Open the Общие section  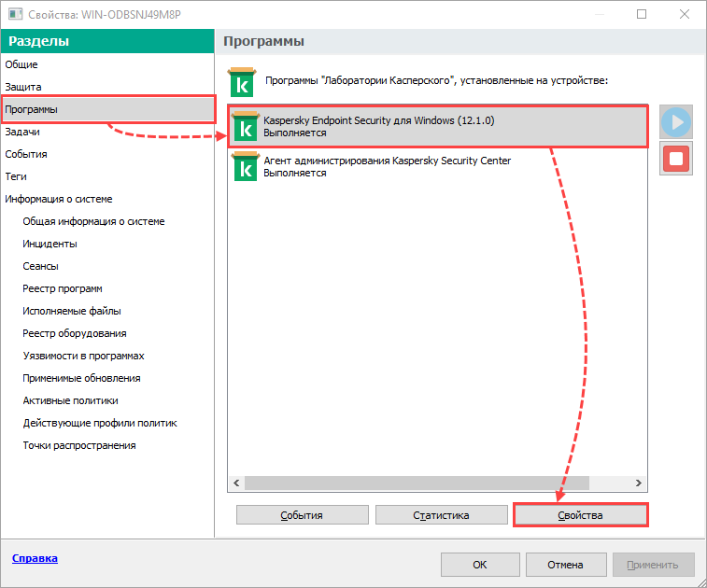click(21, 64)
